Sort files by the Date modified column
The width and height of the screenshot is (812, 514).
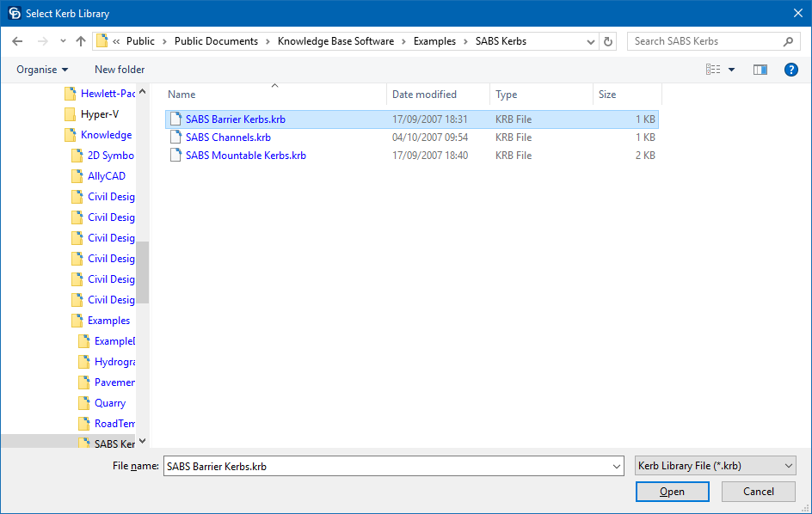424,95
